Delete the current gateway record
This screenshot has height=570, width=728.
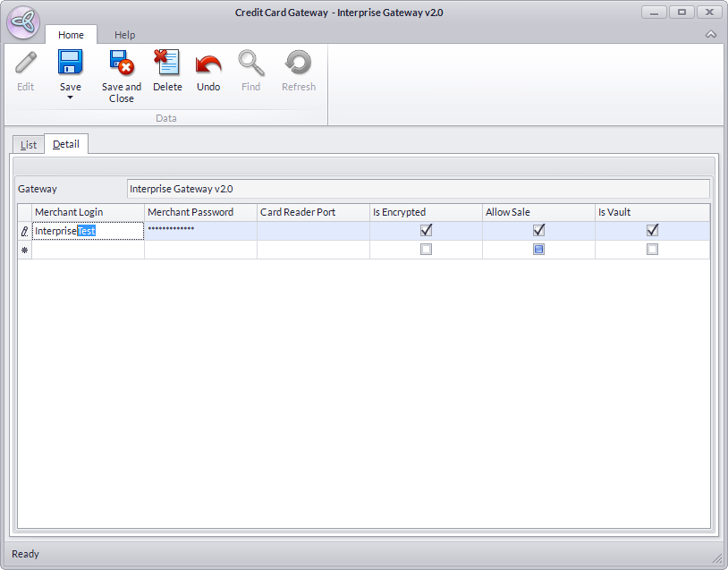[x=167, y=63]
